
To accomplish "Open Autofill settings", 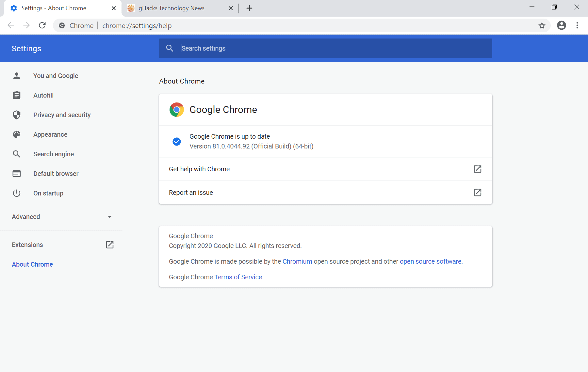I will pyautogui.click(x=43, y=95).
